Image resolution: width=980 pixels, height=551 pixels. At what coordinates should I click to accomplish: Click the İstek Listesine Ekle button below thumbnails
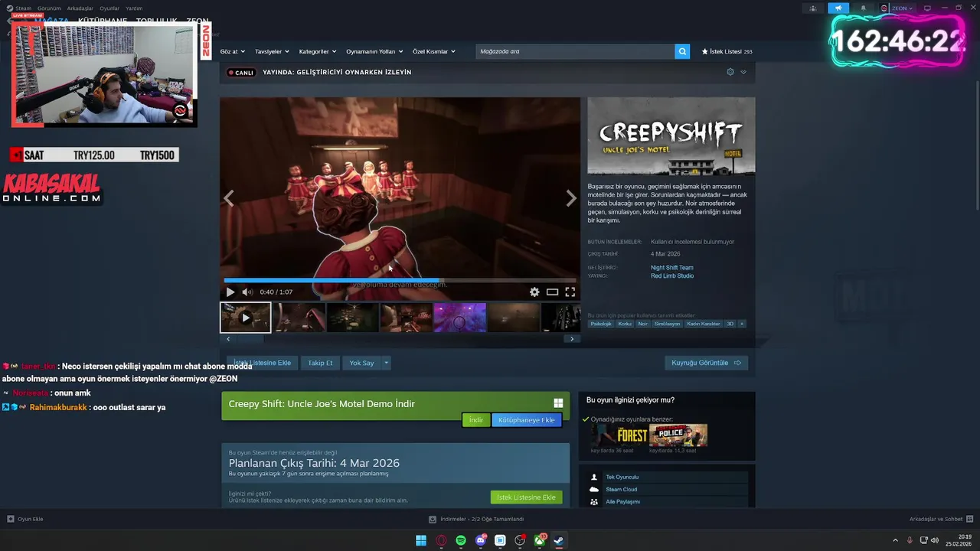tap(262, 363)
